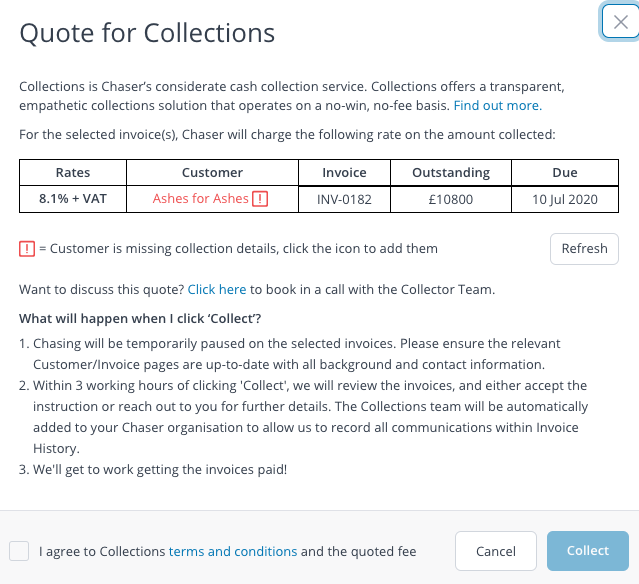
Task: Click the Rates column header
Action: pyautogui.click(x=73, y=173)
